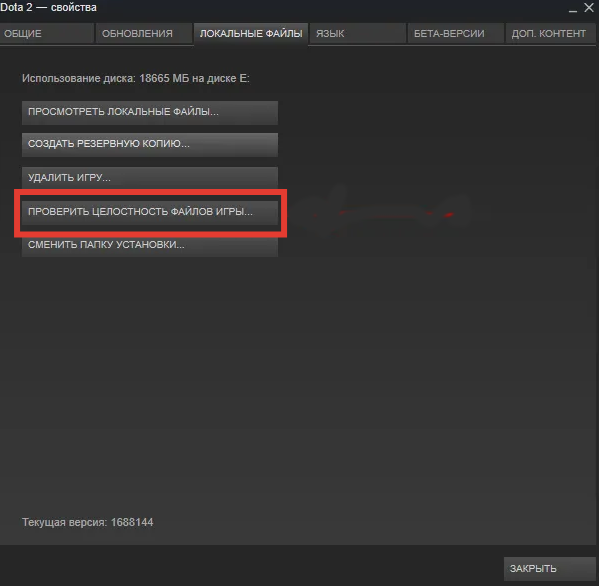Click the ЗАКРЫТЬ button
The image size is (599, 586).
(550, 568)
